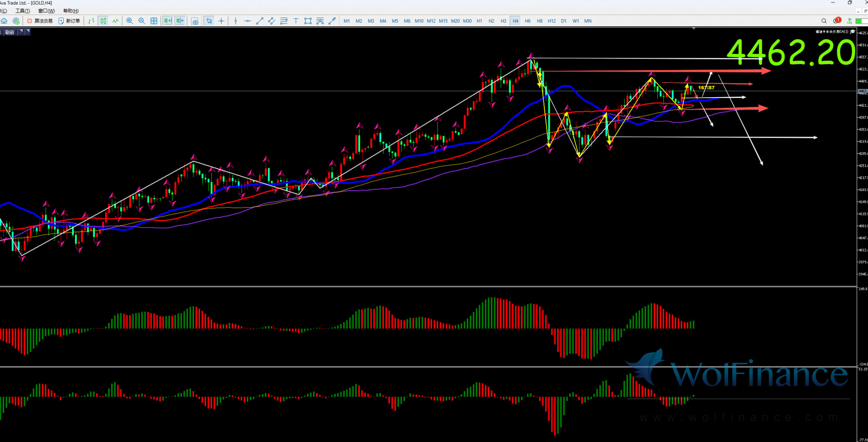Toggle chart auto-scroll to latest bar

pos(168,21)
